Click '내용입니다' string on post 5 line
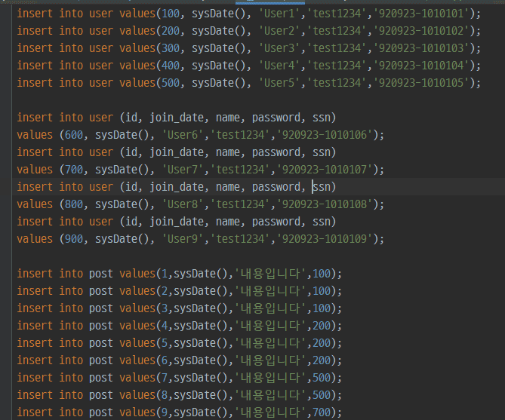505x420 pixels. [x=270, y=343]
